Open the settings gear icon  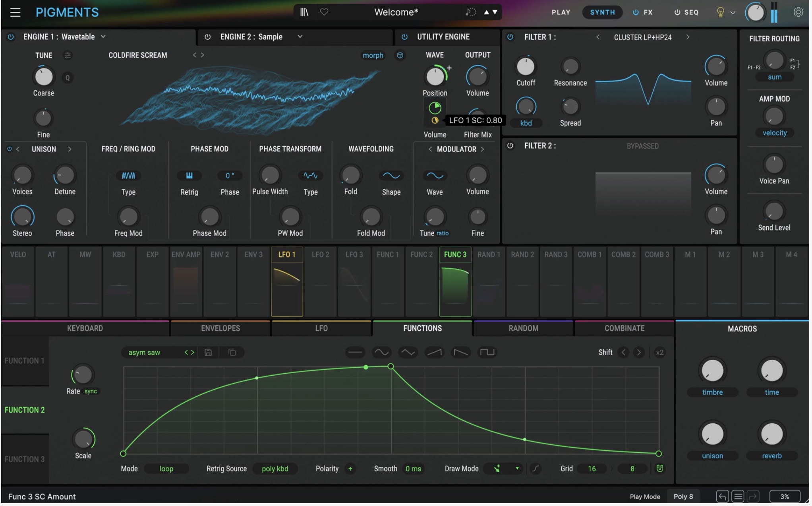tap(798, 12)
